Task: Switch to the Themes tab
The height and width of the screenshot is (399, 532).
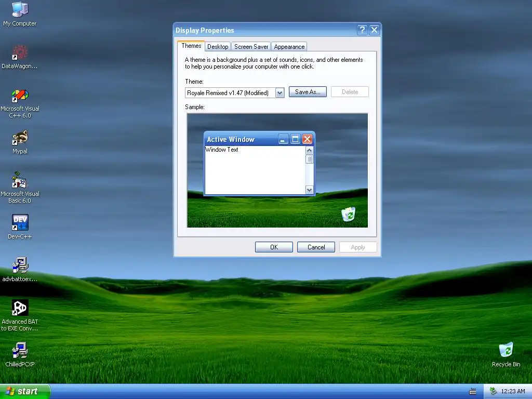Action: [x=191, y=46]
